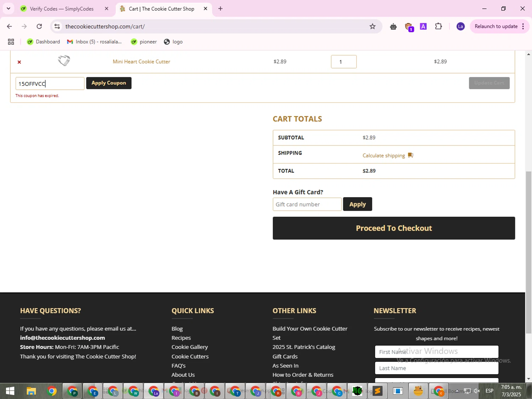532x399 pixels.
Task: Reload the cart page
Action: tap(39, 26)
